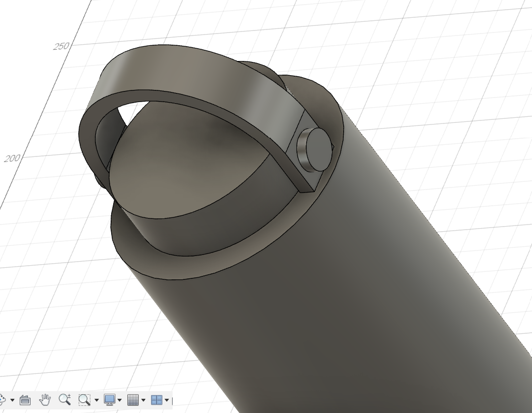Image resolution: width=532 pixels, height=413 pixels.
Task: Choose the Zoom magnifier with plus-minus
Action: [64, 400]
